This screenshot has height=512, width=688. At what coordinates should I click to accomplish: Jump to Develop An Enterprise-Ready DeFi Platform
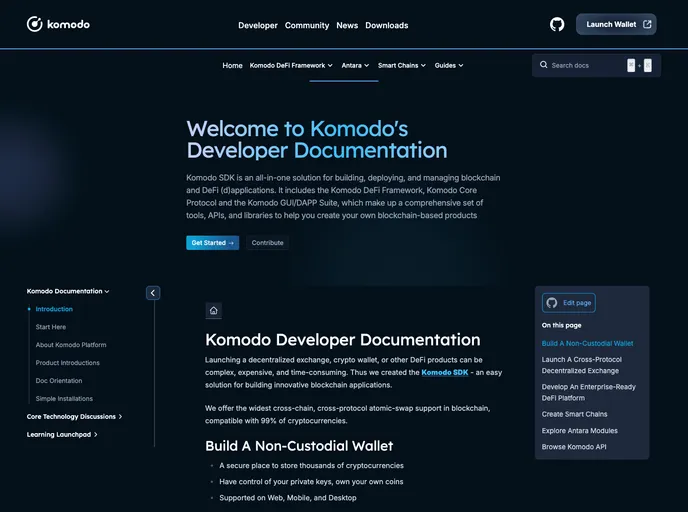(588, 392)
